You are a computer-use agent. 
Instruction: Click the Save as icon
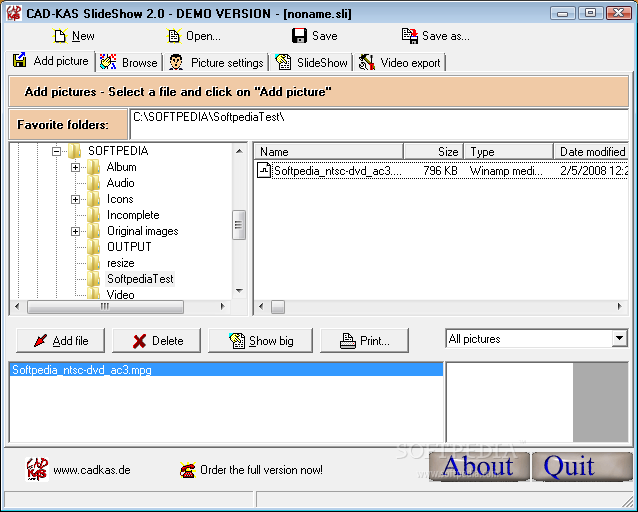point(410,36)
